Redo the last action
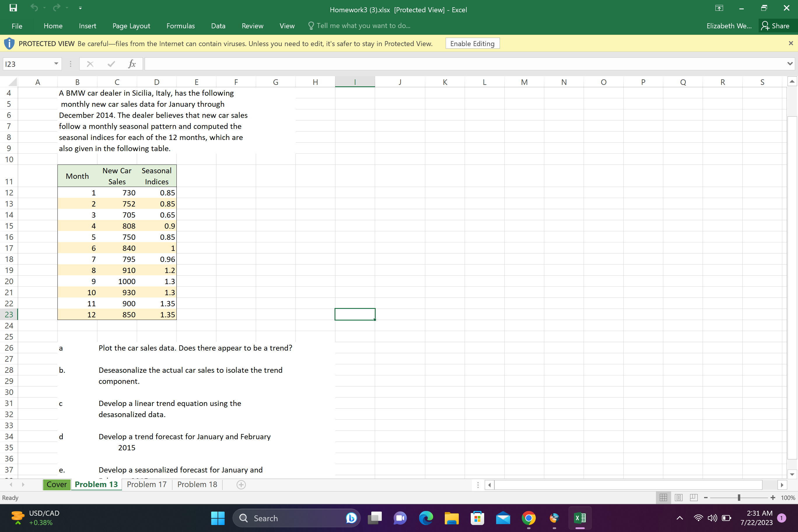 (56, 8)
